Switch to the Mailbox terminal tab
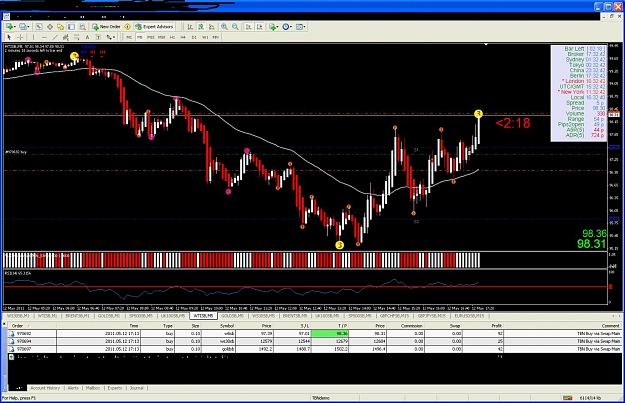The image size is (625, 403). pyautogui.click(x=93, y=388)
